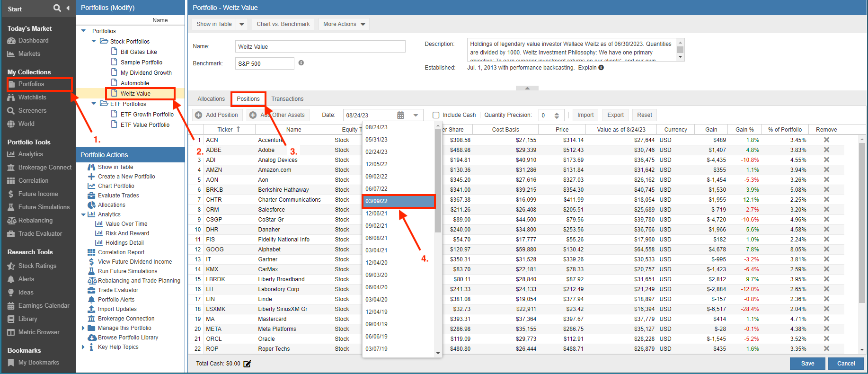Open the Alerts research tool
The image size is (868, 374).
click(26, 279)
